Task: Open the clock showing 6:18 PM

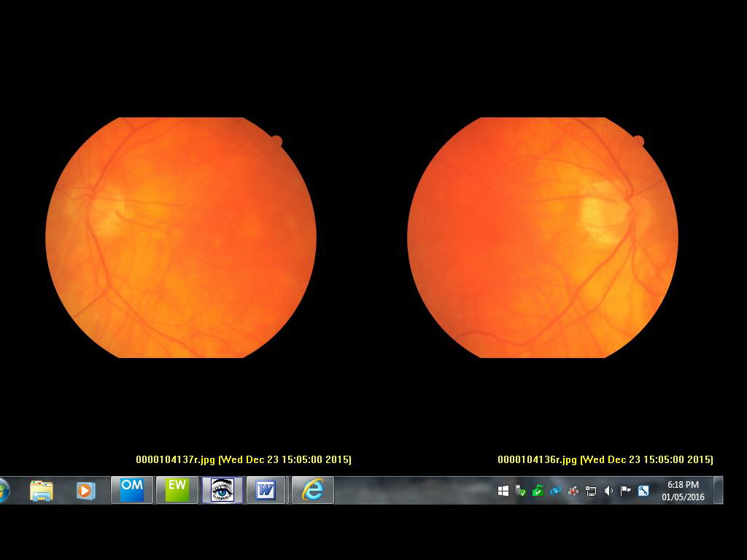Action: click(x=683, y=491)
